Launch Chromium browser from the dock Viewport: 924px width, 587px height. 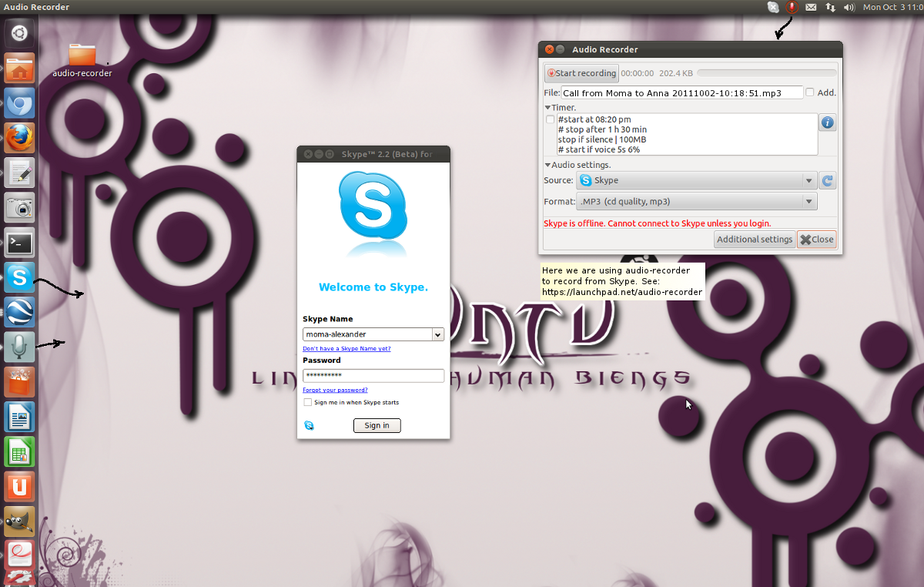(19, 104)
